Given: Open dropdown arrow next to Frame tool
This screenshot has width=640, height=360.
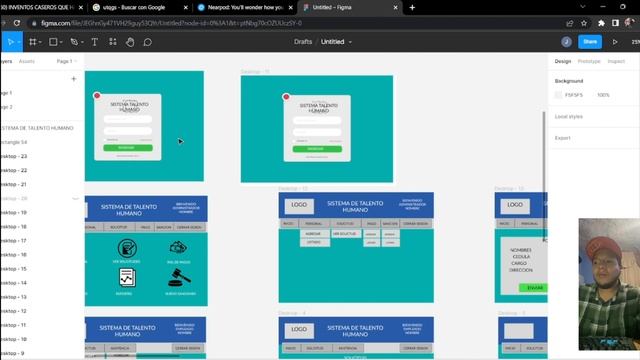Looking at the screenshot, I should [x=40, y=42].
